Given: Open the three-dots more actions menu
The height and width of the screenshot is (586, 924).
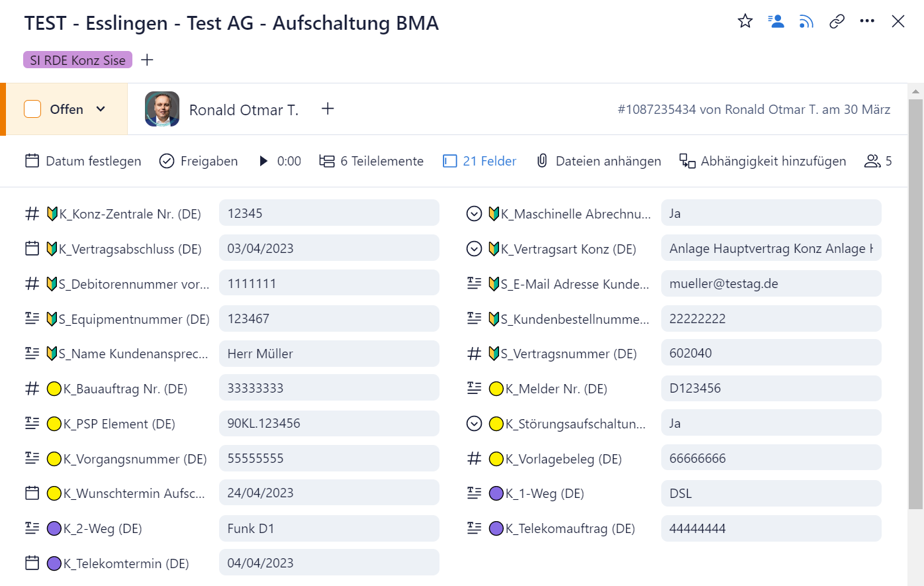Looking at the screenshot, I should 867,21.
